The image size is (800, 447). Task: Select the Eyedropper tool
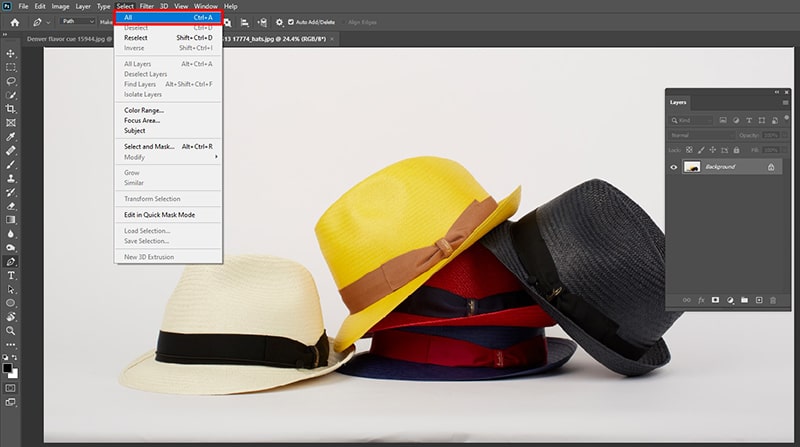tap(10, 137)
